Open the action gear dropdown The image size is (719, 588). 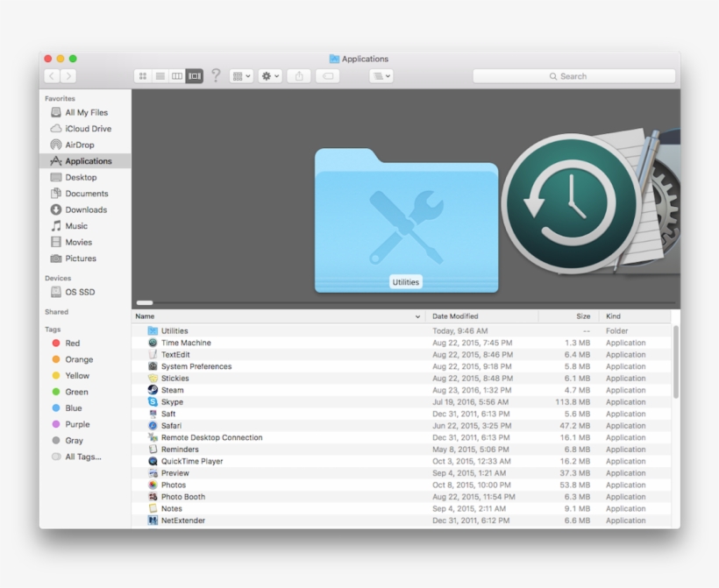point(269,75)
